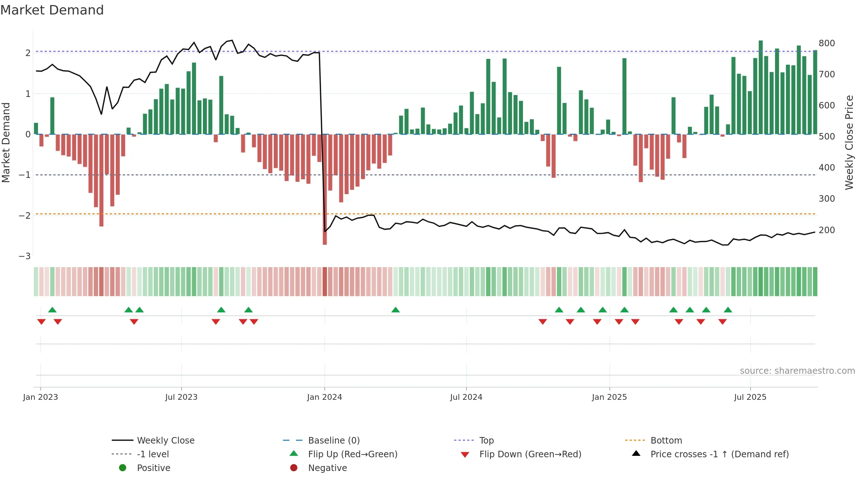Image resolution: width=868 pixels, height=488 pixels.
Task: Click the −1 tick on the demand axis
Action: (25, 175)
